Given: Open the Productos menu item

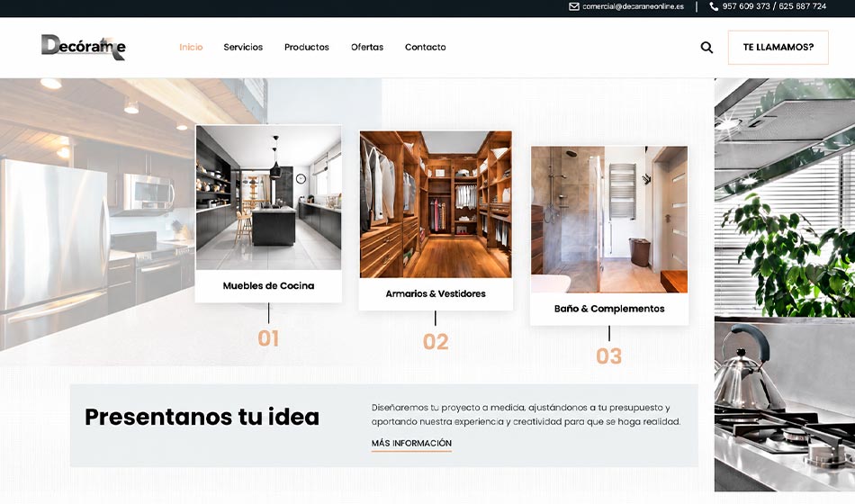Looking at the screenshot, I should (x=306, y=48).
